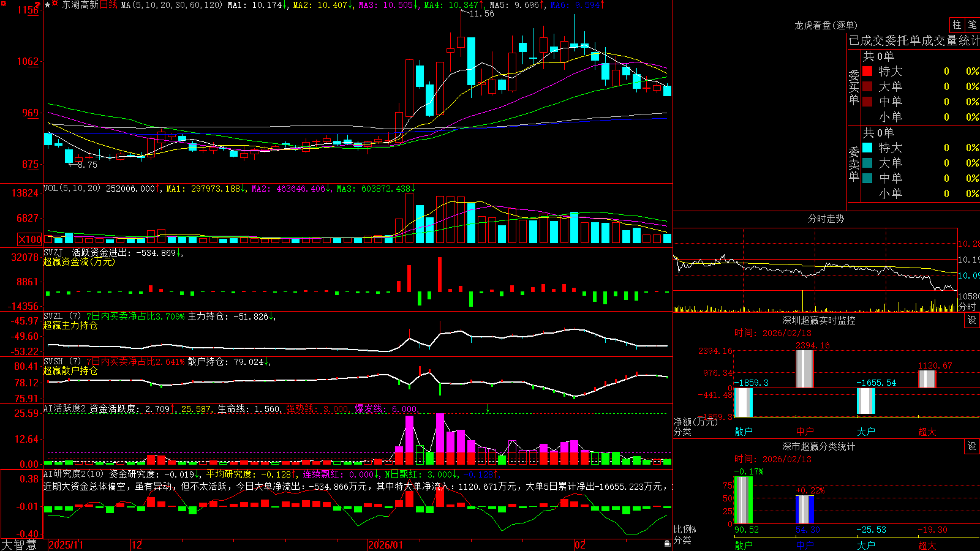Image resolution: width=980 pixels, height=551 pixels.
Task: Click the red gear icon beside 东湖高新
Action: click(55, 3)
